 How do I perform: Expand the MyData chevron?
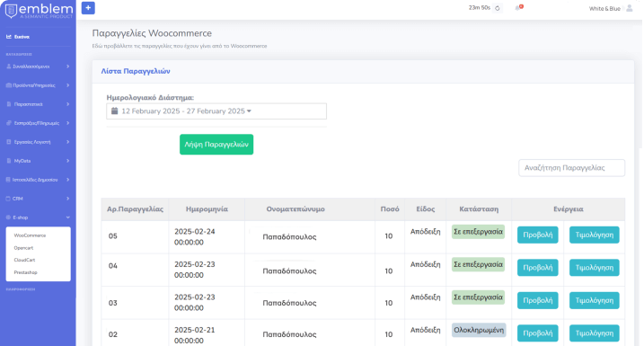pos(67,161)
